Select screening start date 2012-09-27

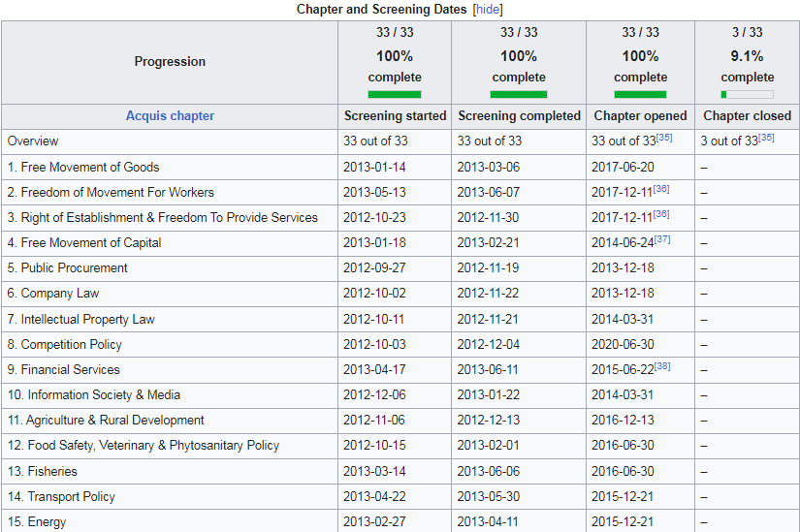(374, 268)
